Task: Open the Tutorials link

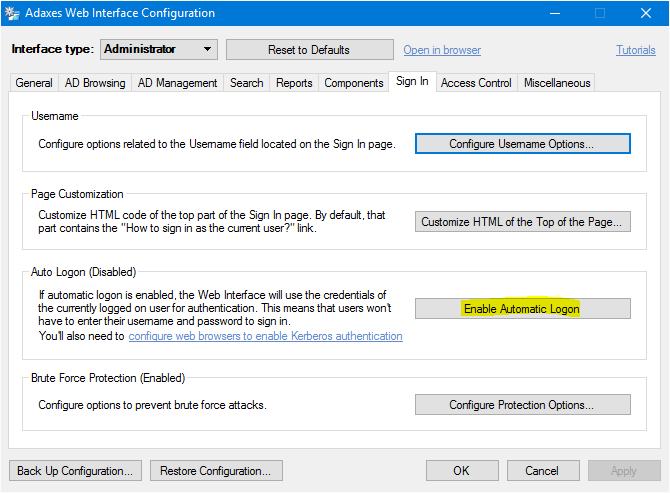Action: coord(635,50)
